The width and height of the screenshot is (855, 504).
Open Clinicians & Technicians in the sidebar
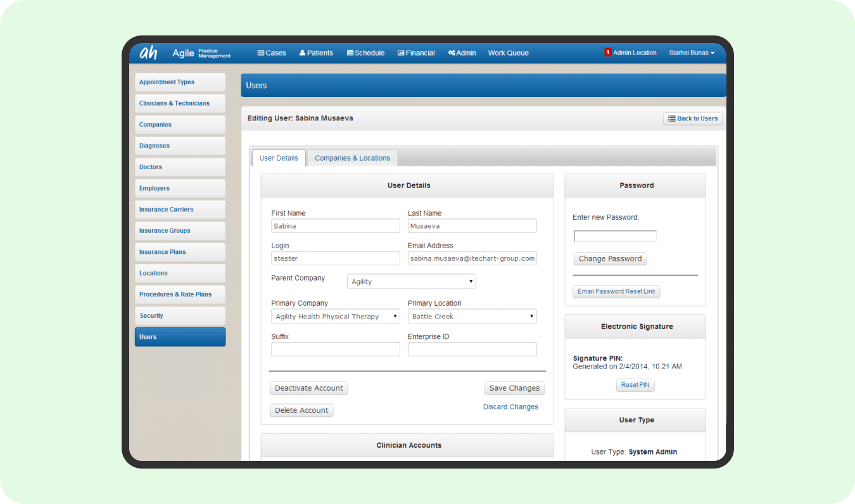[x=180, y=103]
